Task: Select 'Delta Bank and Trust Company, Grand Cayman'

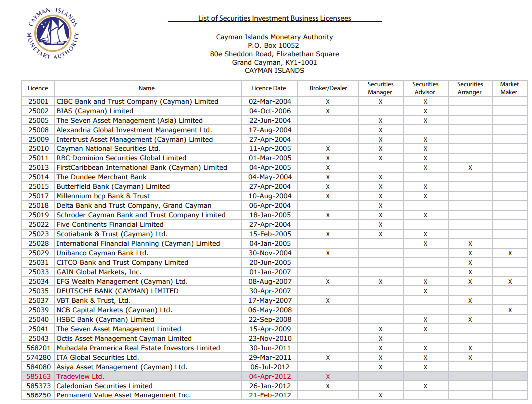Action: pyautogui.click(x=134, y=205)
